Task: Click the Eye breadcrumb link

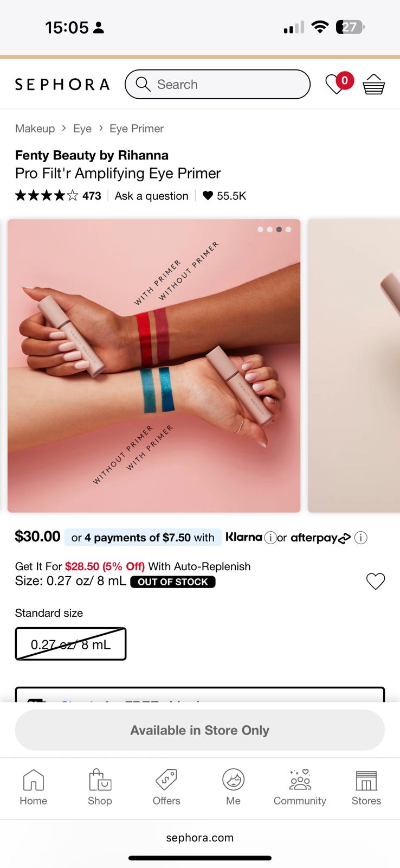Action: click(82, 129)
